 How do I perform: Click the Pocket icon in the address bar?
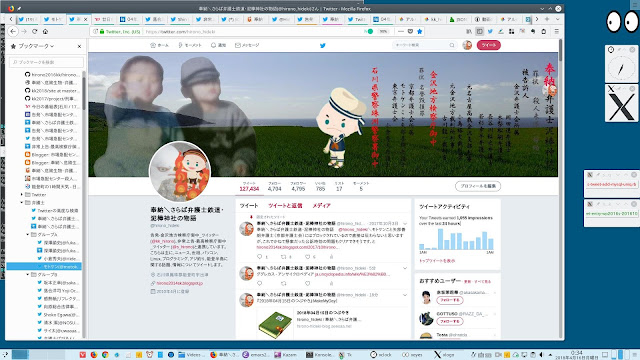[x=410, y=31]
